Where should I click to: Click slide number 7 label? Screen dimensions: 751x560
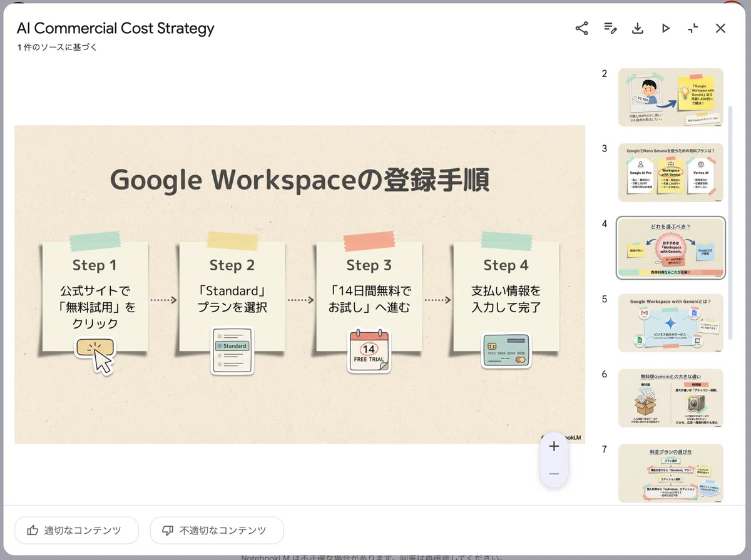[605, 449]
